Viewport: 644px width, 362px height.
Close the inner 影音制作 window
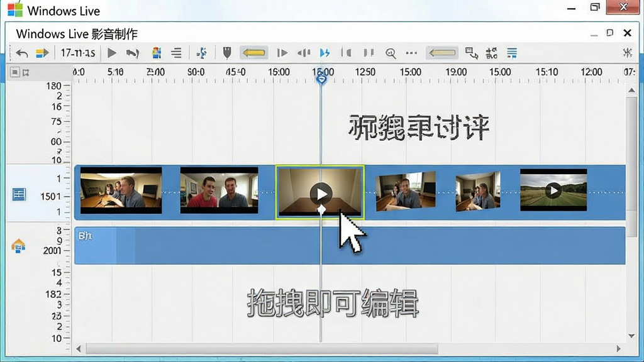coord(627,33)
